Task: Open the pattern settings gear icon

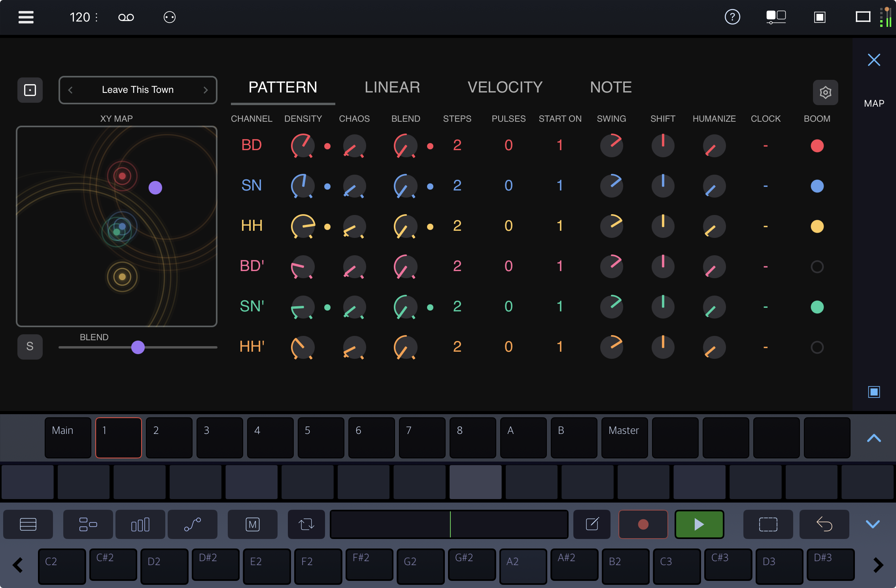Action: tap(826, 92)
